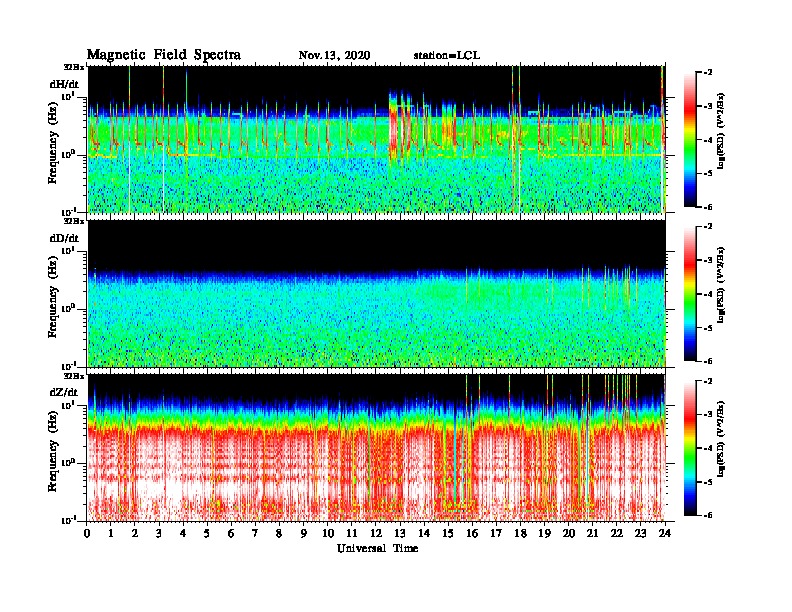Click hour 13 on the Universal Time axis
792x612 pixels.
click(x=400, y=534)
